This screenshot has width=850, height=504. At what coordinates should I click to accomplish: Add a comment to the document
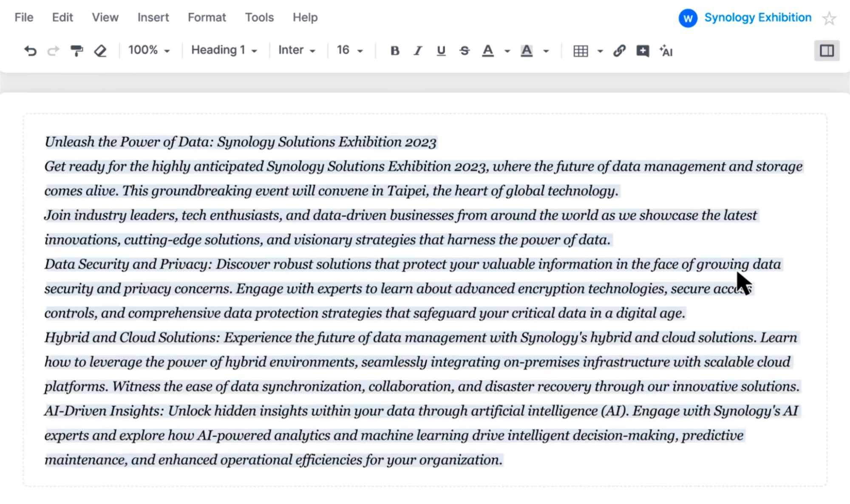643,51
